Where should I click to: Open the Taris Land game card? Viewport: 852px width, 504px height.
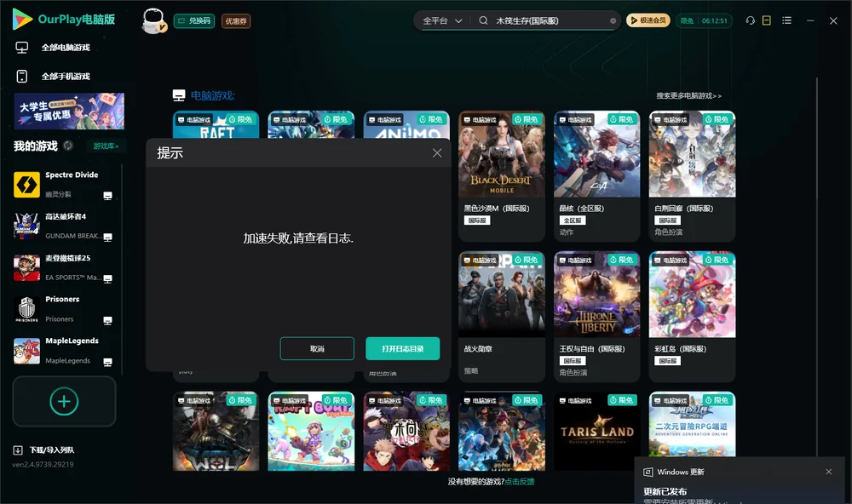click(x=596, y=432)
